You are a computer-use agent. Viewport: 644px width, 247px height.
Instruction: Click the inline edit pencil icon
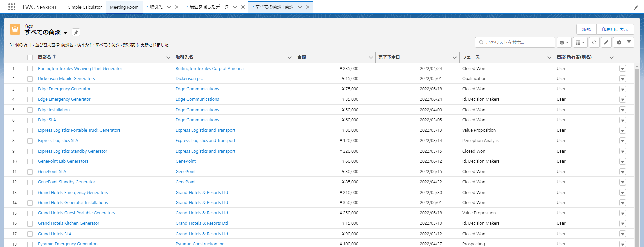pyautogui.click(x=606, y=42)
